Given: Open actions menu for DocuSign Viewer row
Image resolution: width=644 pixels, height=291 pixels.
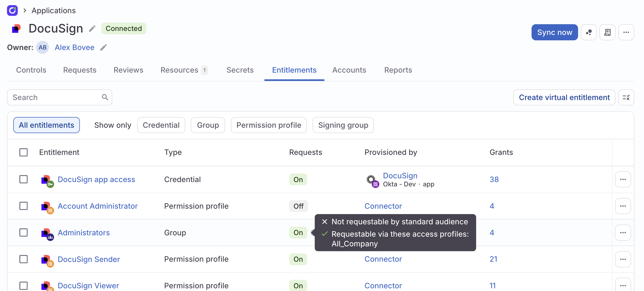Looking at the screenshot, I should point(623,285).
